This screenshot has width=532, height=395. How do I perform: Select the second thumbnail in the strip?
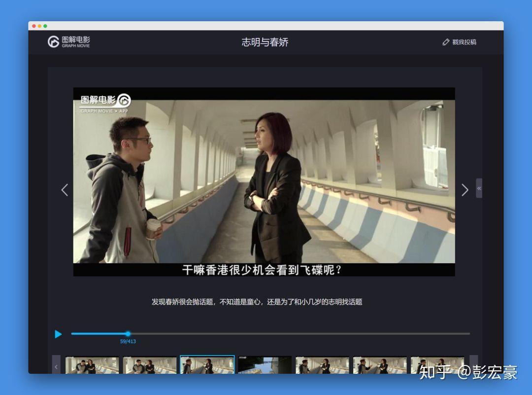pyautogui.click(x=150, y=365)
